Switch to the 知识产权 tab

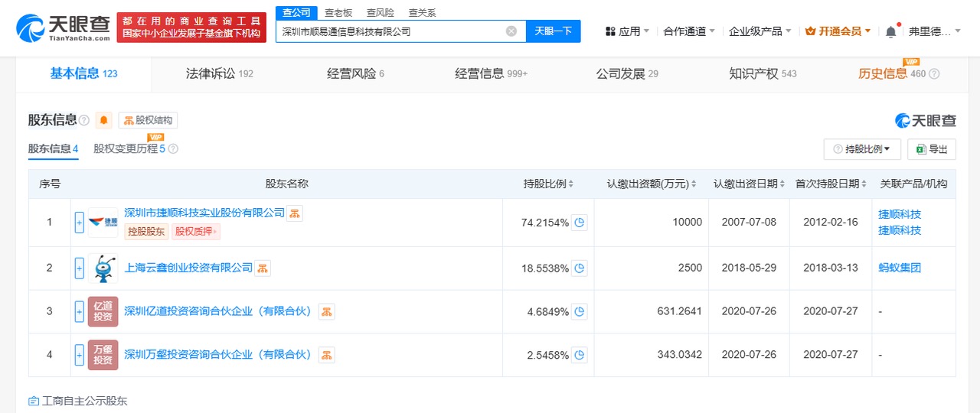click(763, 73)
